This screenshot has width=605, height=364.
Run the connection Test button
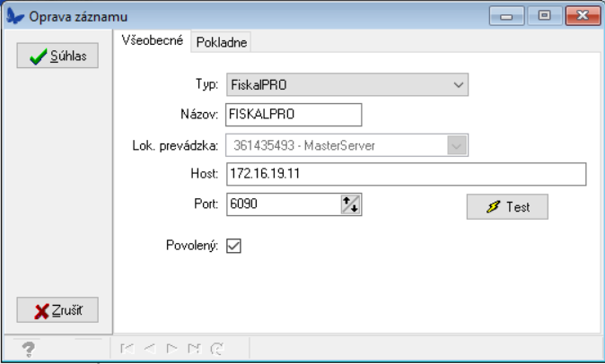(x=507, y=206)
